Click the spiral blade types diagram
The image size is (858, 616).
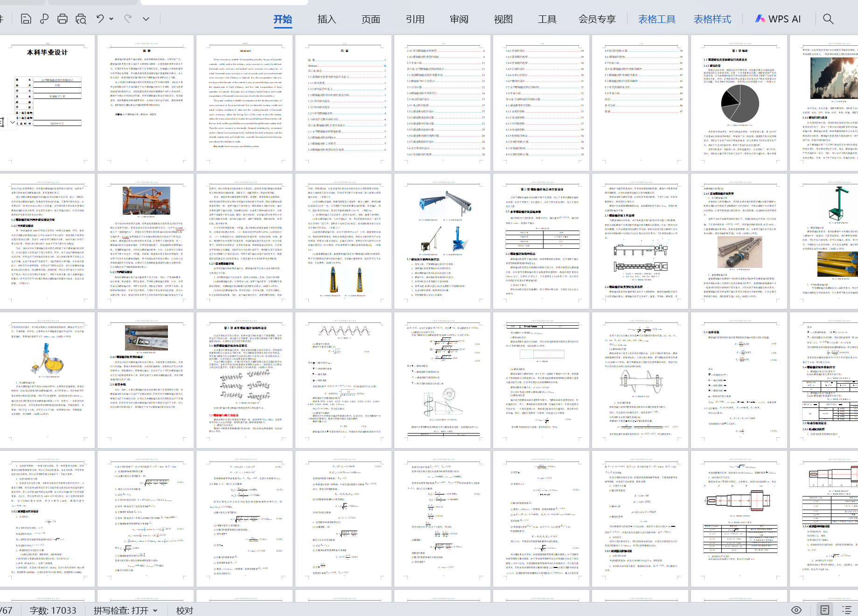[245, 386]
